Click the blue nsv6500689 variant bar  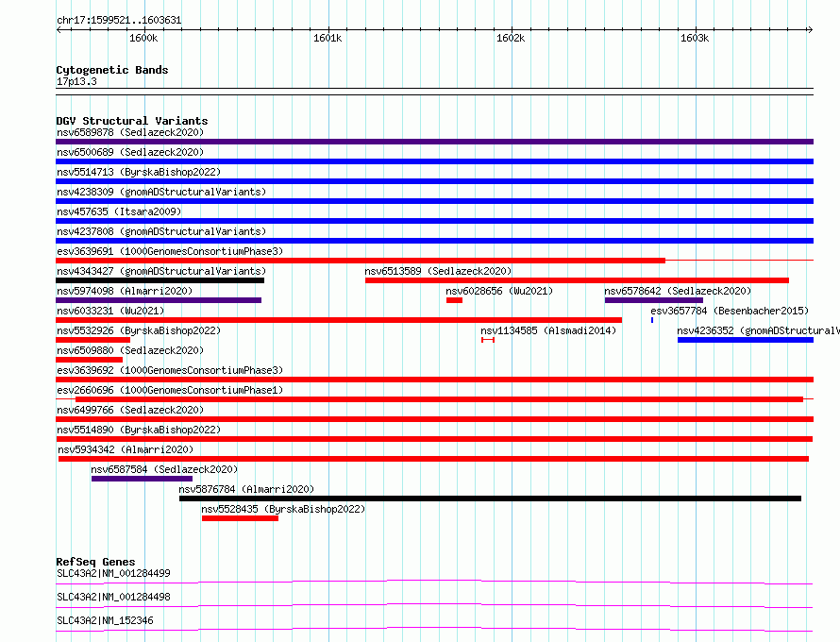[x=434, y=161]
